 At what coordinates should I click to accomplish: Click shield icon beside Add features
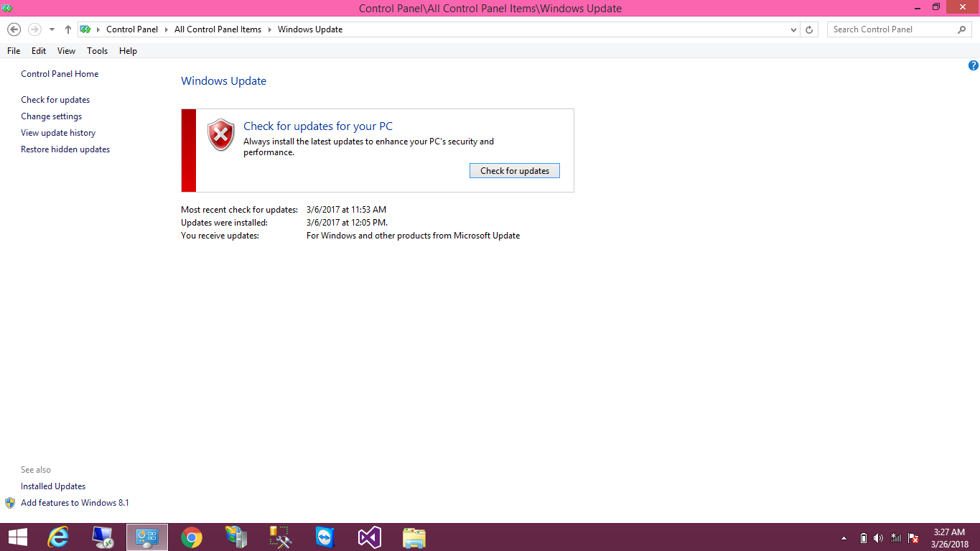click(10, 503)
